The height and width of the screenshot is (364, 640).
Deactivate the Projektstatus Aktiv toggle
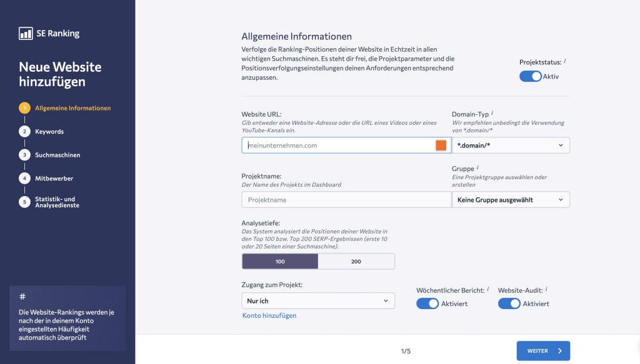click(x=531, y=76)
